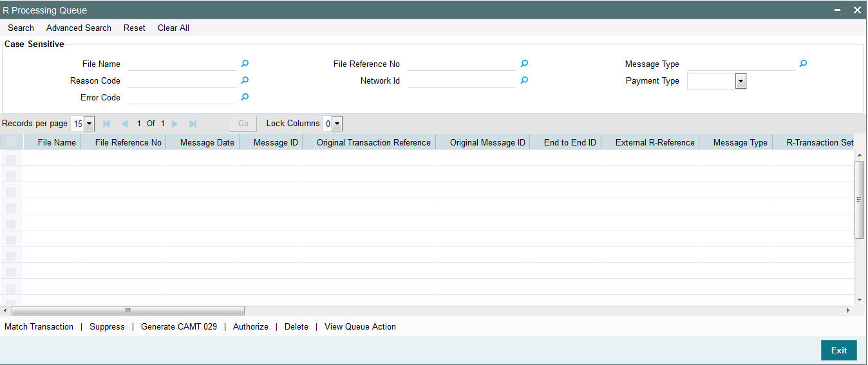Focus the Reason Code input field
The width and height of the screenshot is (868, 365).
tap(182, 80)
